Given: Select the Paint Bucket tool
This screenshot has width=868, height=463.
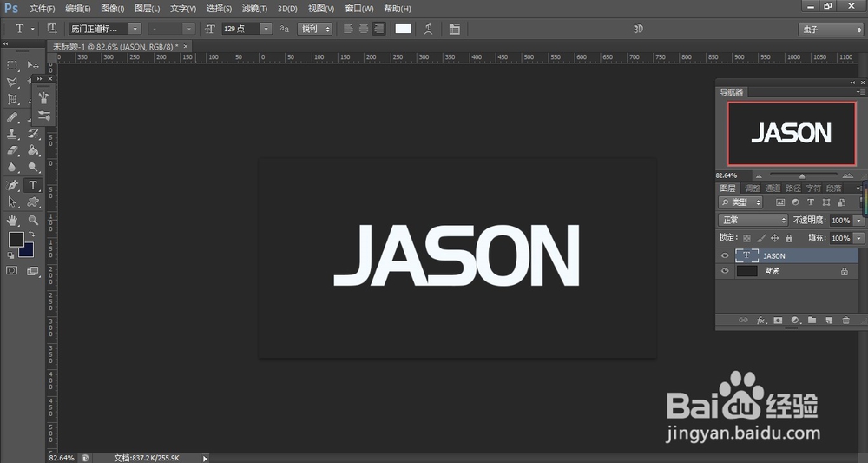Looking at the screenshot, I should [33, 150].
